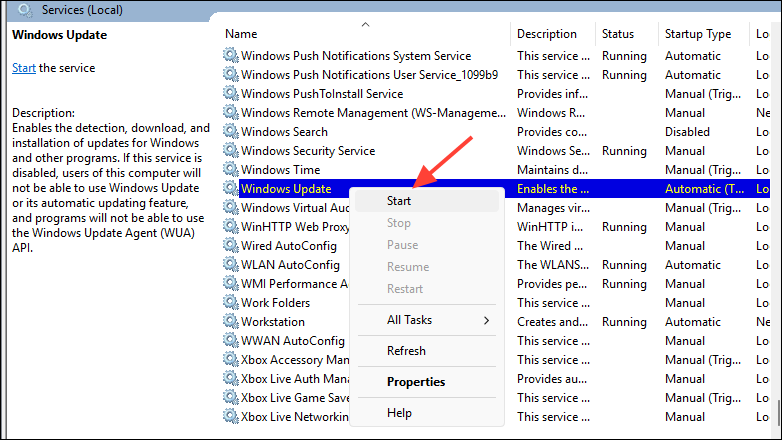Choose Pause in the context menu
Screen dimensions: 782x440
point(427,244)
